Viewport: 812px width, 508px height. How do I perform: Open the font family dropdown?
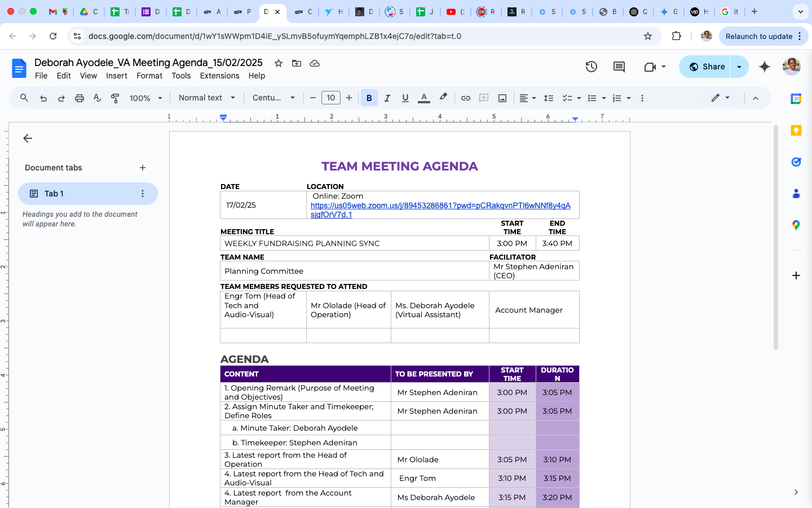(x=273, y=98)
